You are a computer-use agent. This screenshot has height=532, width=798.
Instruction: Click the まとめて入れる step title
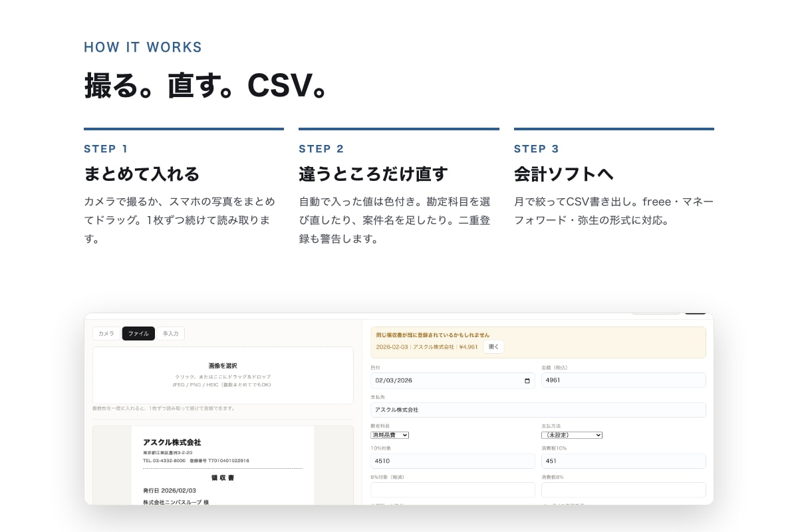coord(142,174)
